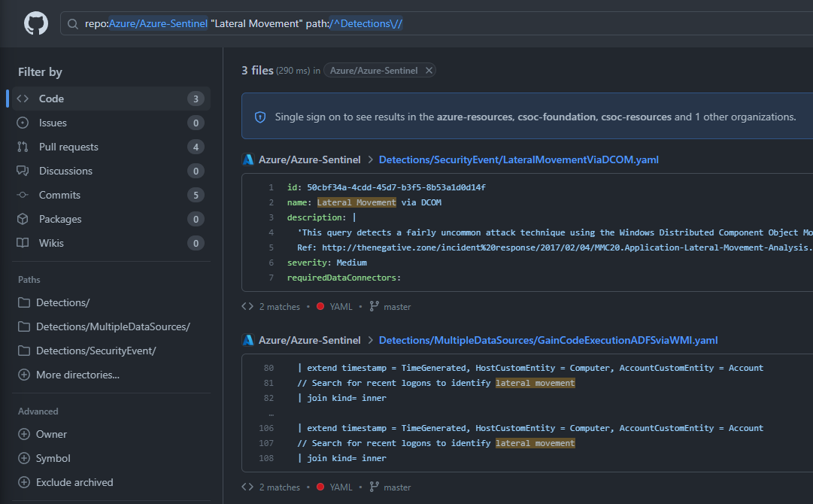
Task: Open GainCodeExecutionADFSviaWMI.yaml file link
Action: click(x=548, y=340)
